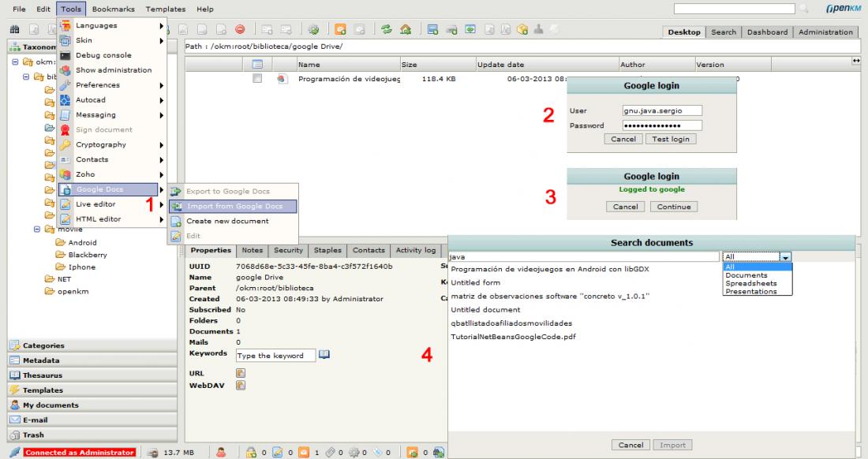The height and width of the screenshot is (459, 868).
Task: Open the Android folder in tree
Action: 83,243
